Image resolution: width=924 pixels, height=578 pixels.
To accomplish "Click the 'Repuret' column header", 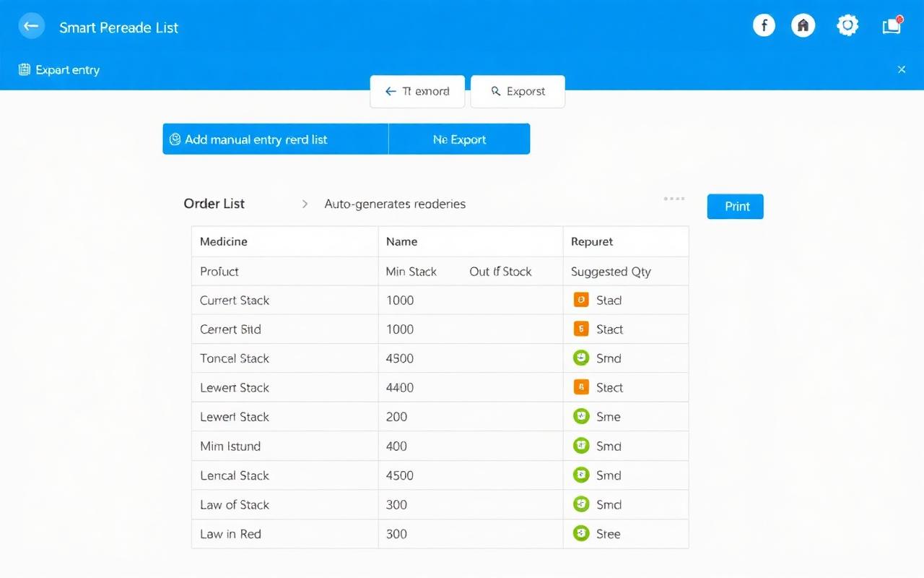I will 592,242.
